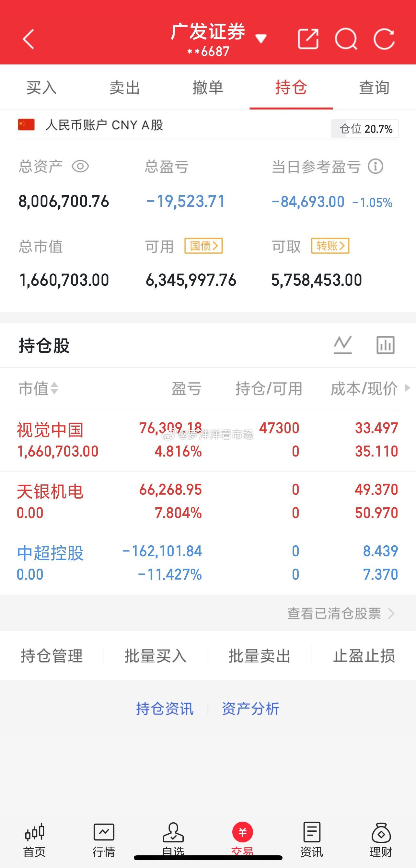Open 自选 in bottom navigation
Viewport: 416px width, 868px height.
tap(173, 840)
